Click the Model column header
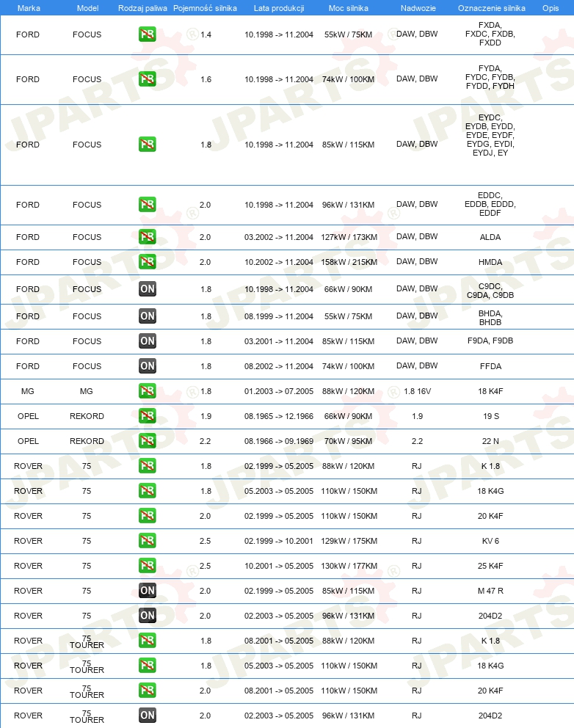Viewport: 574px width, 728px height. point(87,8)
